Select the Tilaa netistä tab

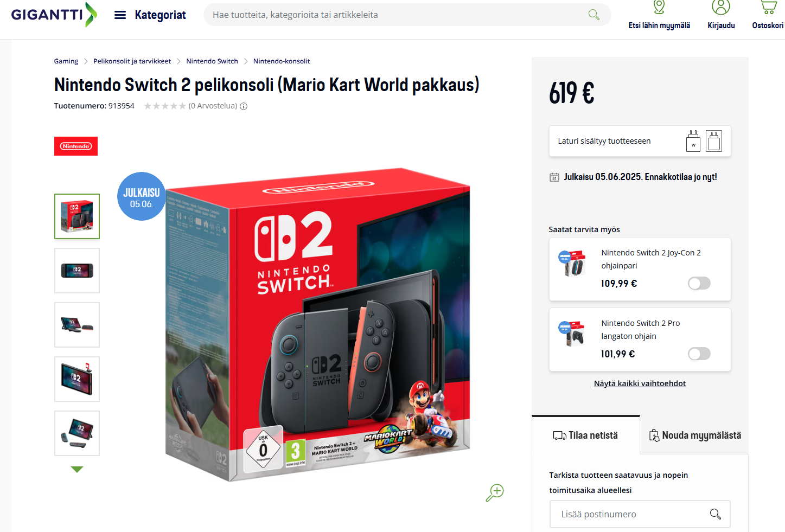pos(586,435)
